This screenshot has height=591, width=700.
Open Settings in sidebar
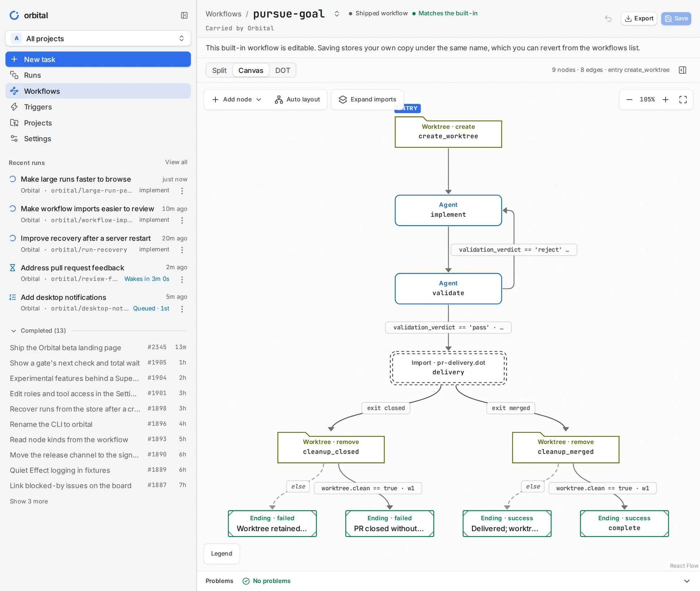tap(98, 139)
